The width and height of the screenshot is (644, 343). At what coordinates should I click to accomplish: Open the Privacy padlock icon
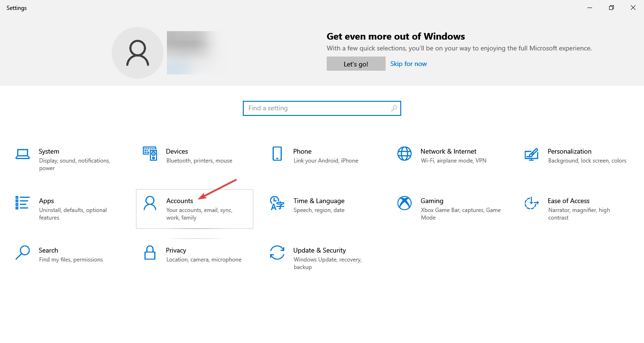(150, 253)
